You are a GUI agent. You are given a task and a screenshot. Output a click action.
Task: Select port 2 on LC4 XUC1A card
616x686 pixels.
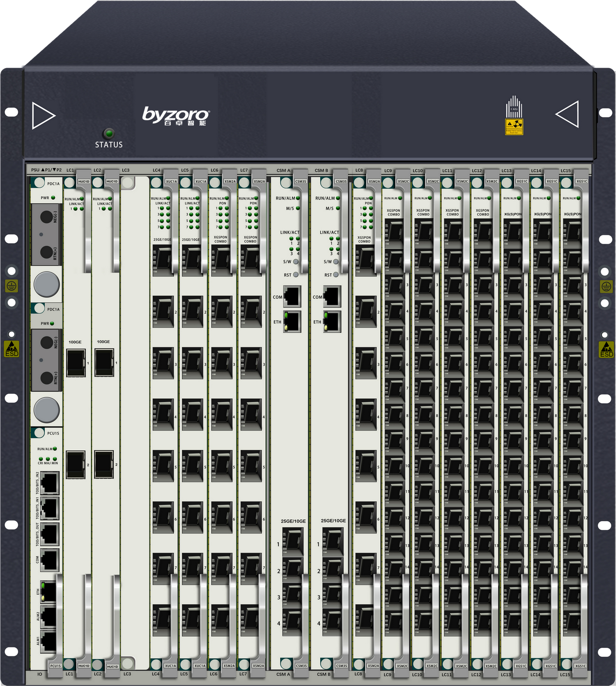pos(163,312)
